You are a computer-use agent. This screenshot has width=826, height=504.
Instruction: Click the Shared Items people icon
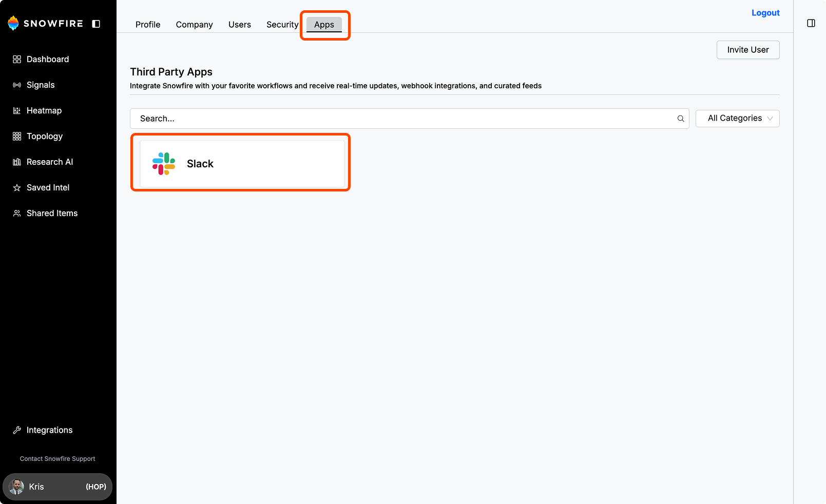tap(17, 214)
